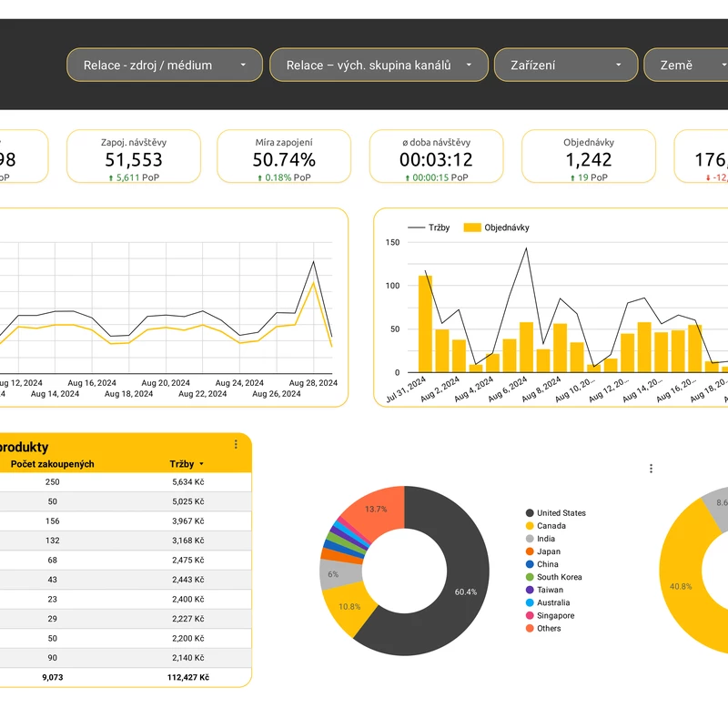
Task: Click the "Aug 2, 2024" bar chart axis label
Action: 440,389
